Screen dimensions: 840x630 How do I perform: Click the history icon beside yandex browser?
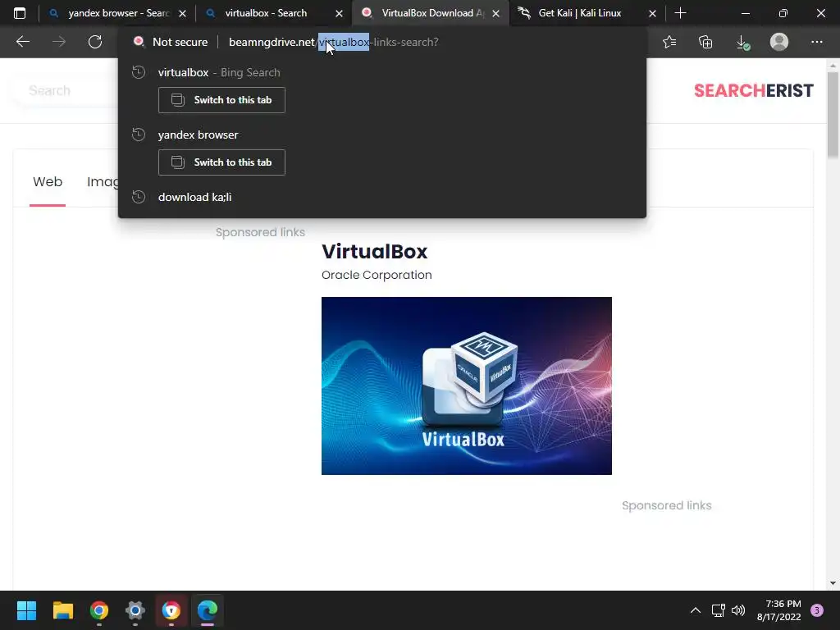click(139, 135)
